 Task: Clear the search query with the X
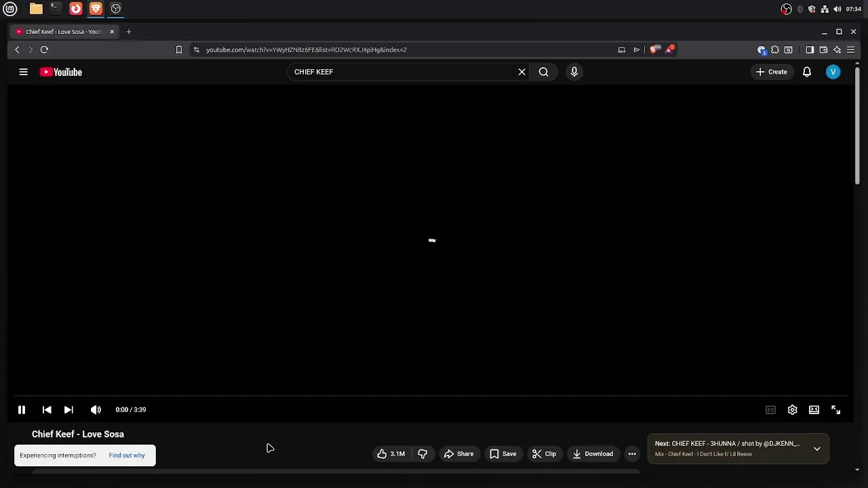(x=522, y=72)
